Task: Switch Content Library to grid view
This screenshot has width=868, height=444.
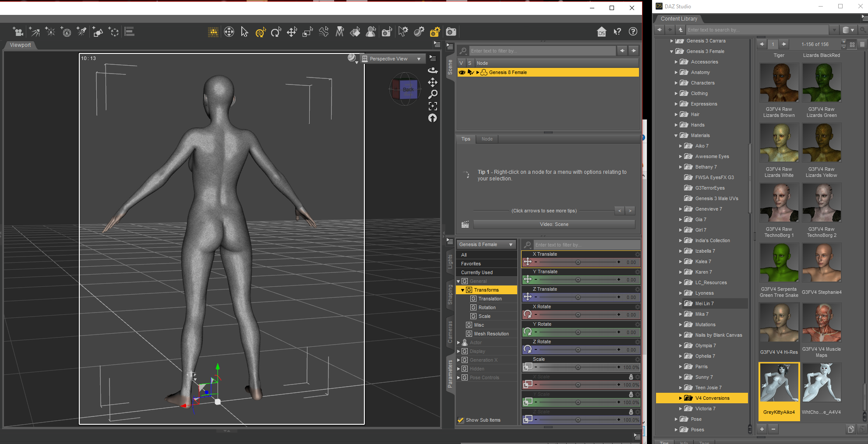Action: (x=852, y=44)
